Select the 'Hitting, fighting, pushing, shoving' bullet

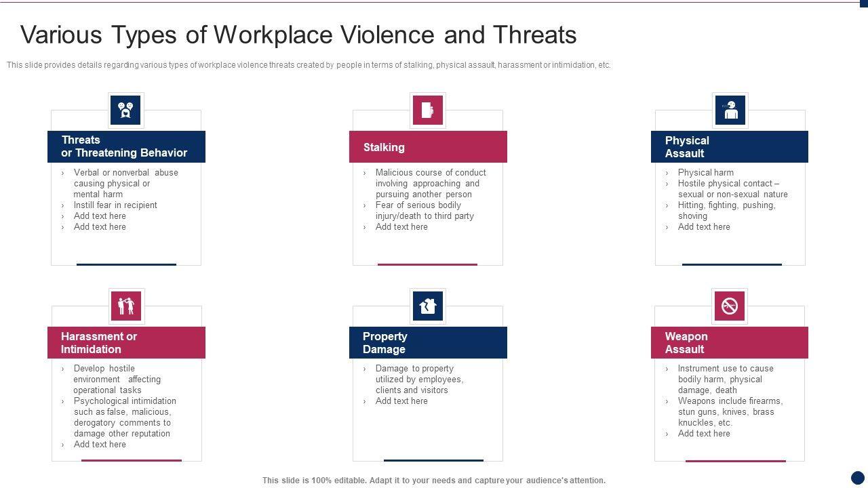click(x=727, y=210)
